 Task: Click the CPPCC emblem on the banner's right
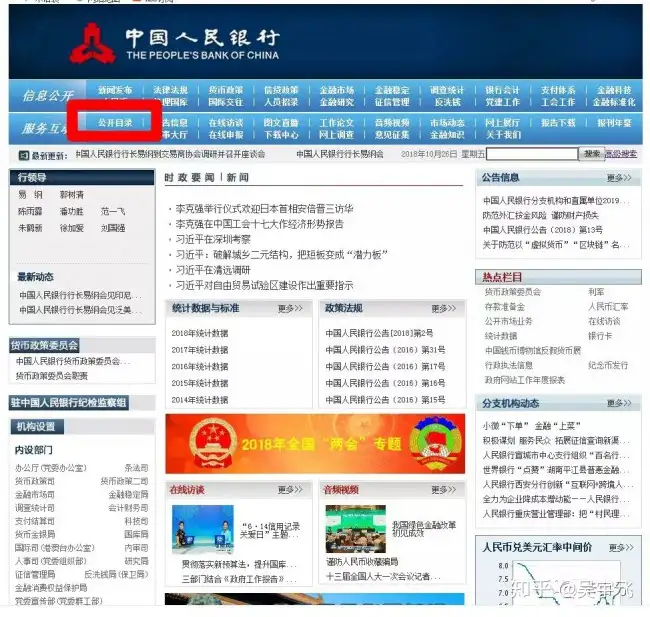coord(435,444)
